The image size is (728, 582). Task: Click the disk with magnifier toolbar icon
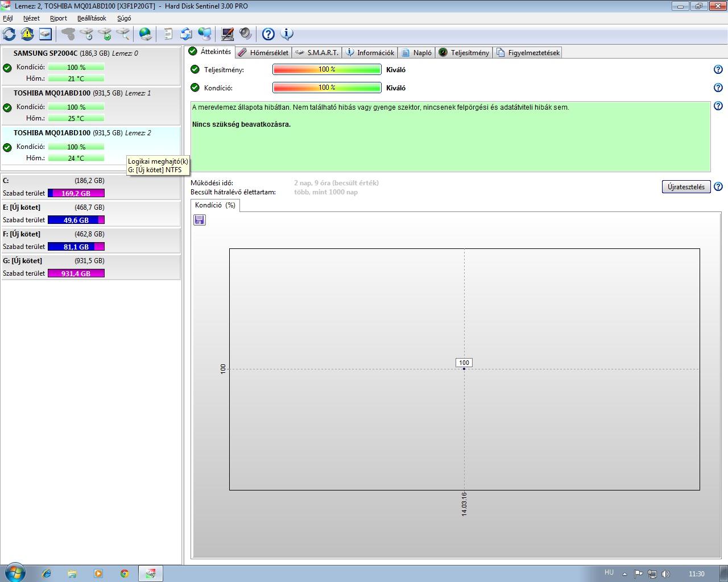123,34
